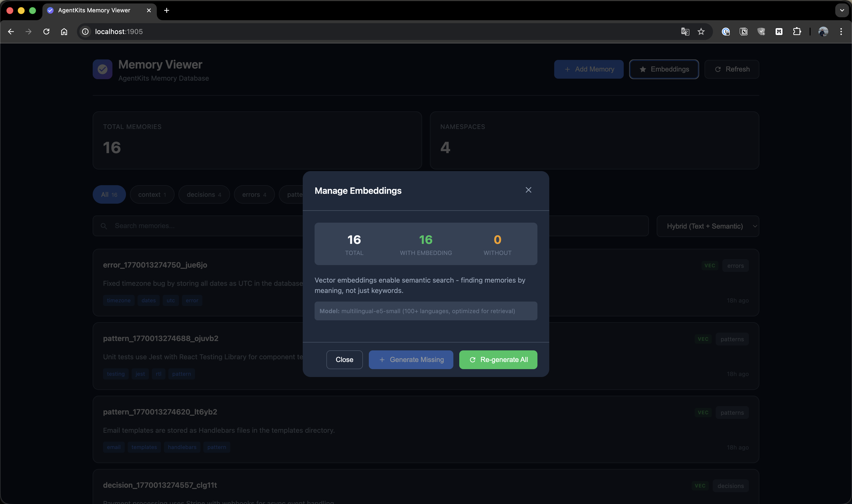
Task: Open the Notion extension icon
Action: [x=743, y=32]
